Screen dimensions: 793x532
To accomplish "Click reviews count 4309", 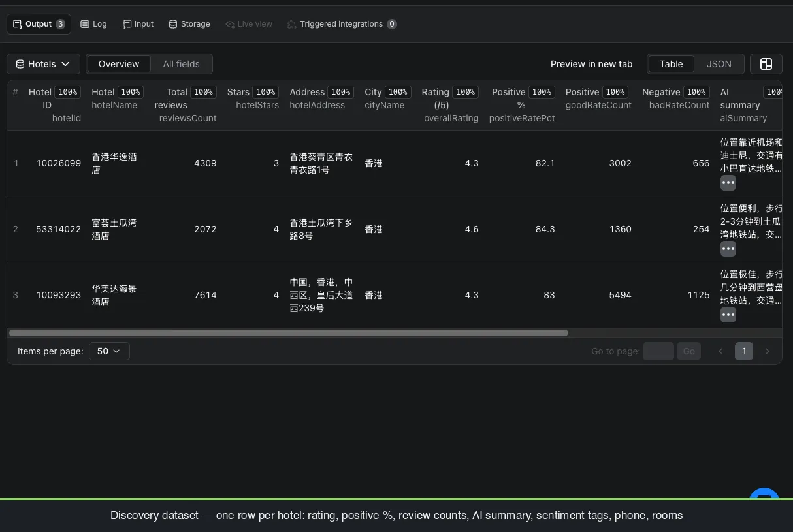I will click(205, 163).
